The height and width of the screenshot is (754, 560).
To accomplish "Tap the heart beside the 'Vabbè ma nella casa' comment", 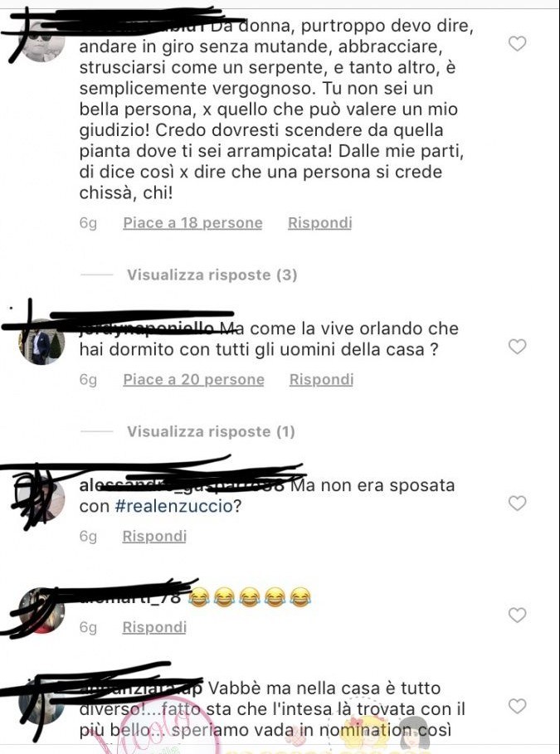I will (x=517, y=706).
